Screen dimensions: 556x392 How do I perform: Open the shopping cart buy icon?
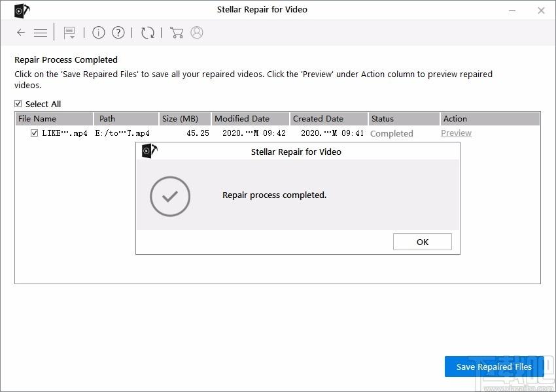177,33
